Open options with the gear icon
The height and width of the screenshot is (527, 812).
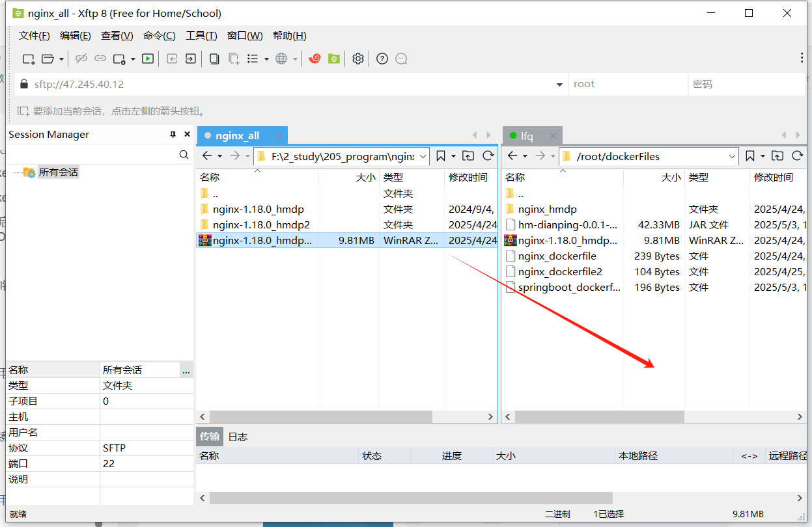point(357,59)
